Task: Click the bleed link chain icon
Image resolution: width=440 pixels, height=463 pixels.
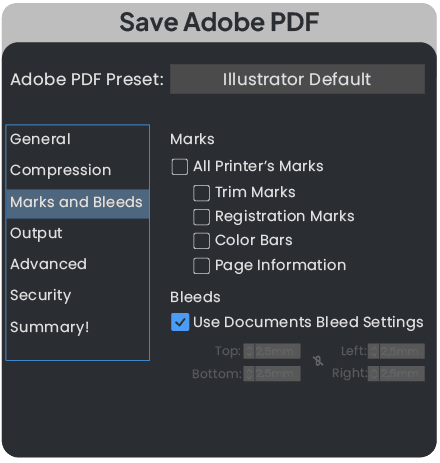Action: tap(318, 361)
